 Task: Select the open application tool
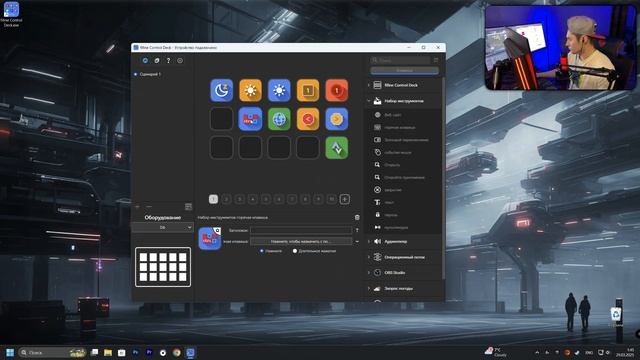[399, 178]
